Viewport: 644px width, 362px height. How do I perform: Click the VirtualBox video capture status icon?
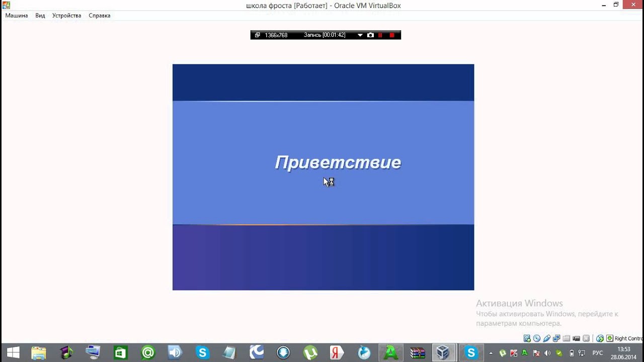point(576,338)
